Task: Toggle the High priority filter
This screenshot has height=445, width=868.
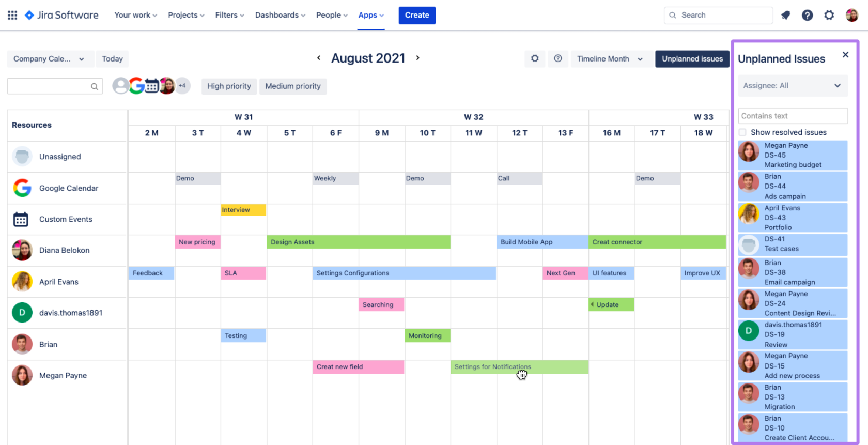Action: tap(229, 86)
